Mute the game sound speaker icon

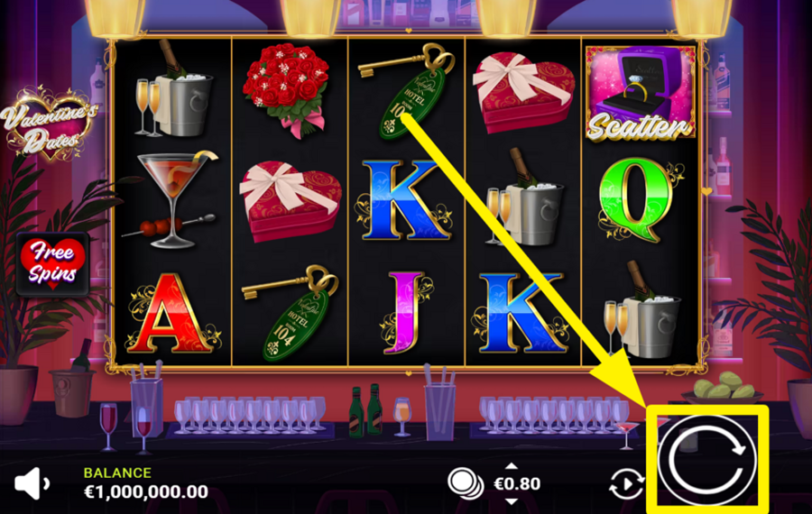click(32, 483)
